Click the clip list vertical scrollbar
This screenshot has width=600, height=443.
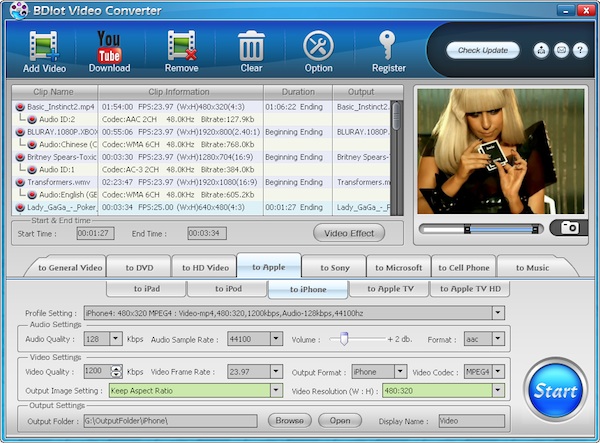coord(397,158)
